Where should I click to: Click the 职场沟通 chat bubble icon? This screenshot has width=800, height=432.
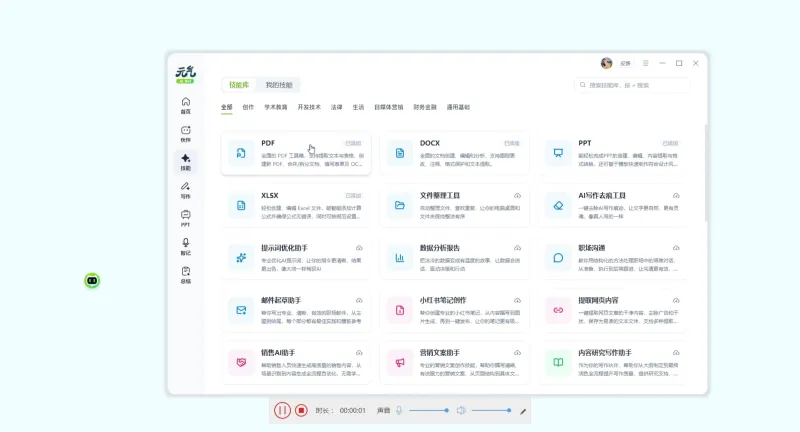pyautogui.click(x=558, y=258)
